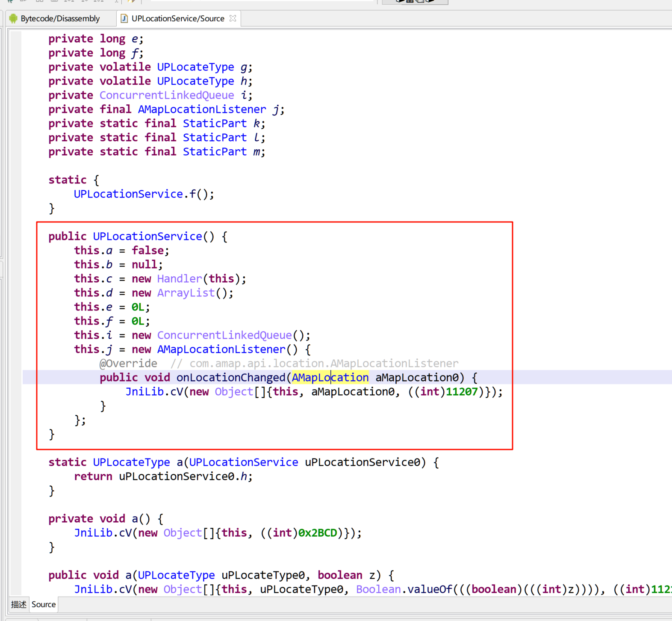Image resolution: width=672 pixels, height=621 pixels.
Task: Click the onLocationChanged method name
Action: [x=230, y=378]
